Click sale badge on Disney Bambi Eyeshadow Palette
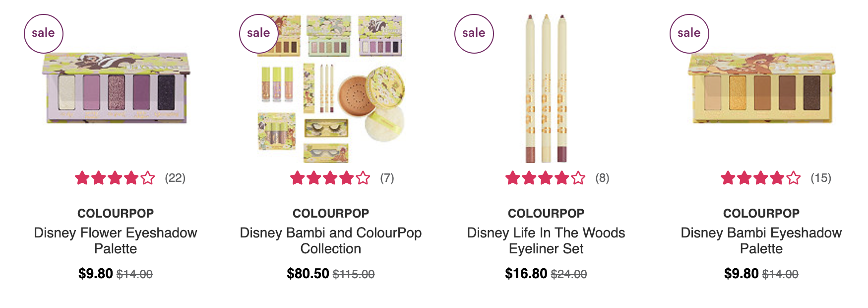Image resolution: width=868 pixels, height=308 pixels. 689,34
